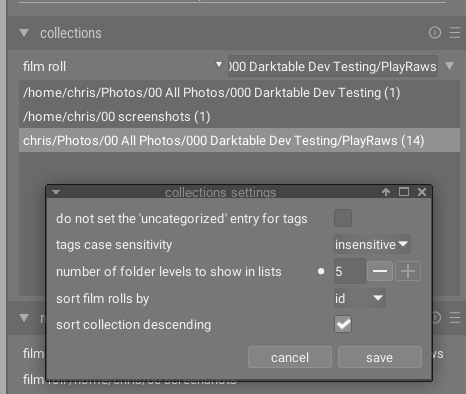466x394 pixels.
Task: Click the collection search text field
Action: point(333,66)
